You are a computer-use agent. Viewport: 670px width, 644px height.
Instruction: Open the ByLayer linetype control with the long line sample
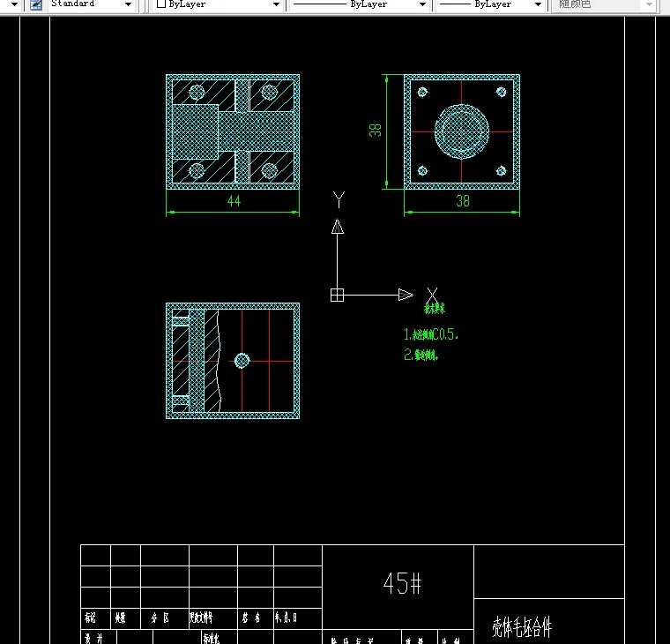359,4
